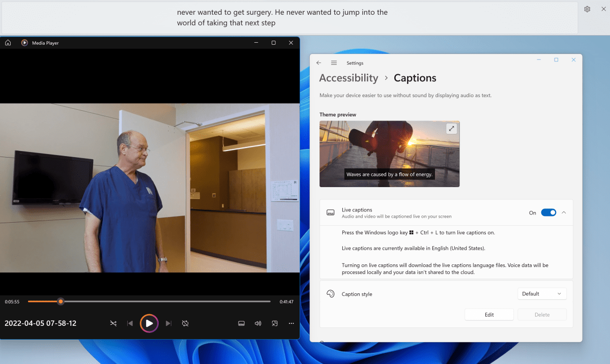This screenshot has width=610, height=364.
Task: Maximize the Media Player window
Action: click(x=274, y=43)
